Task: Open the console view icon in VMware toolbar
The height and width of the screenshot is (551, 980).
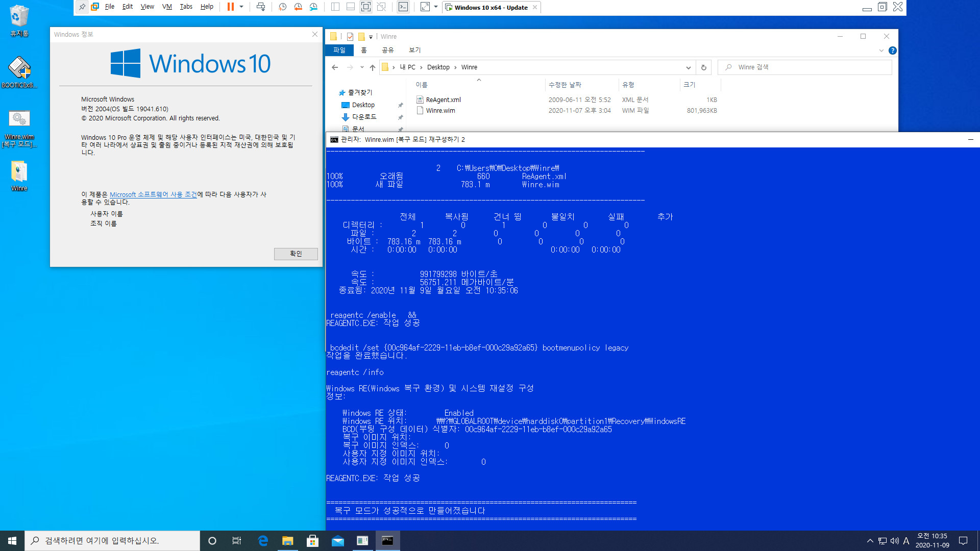Action: (403, 7)
